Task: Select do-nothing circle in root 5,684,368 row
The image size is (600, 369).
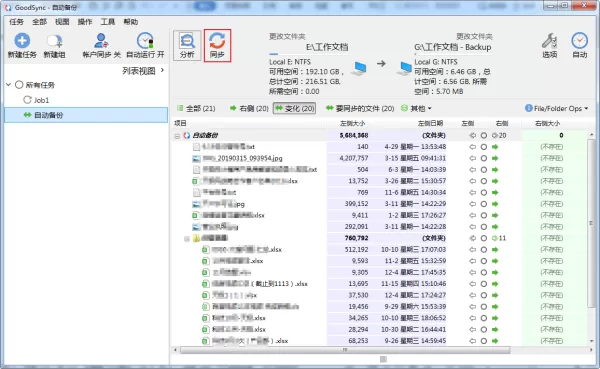Action: (484, 136)
